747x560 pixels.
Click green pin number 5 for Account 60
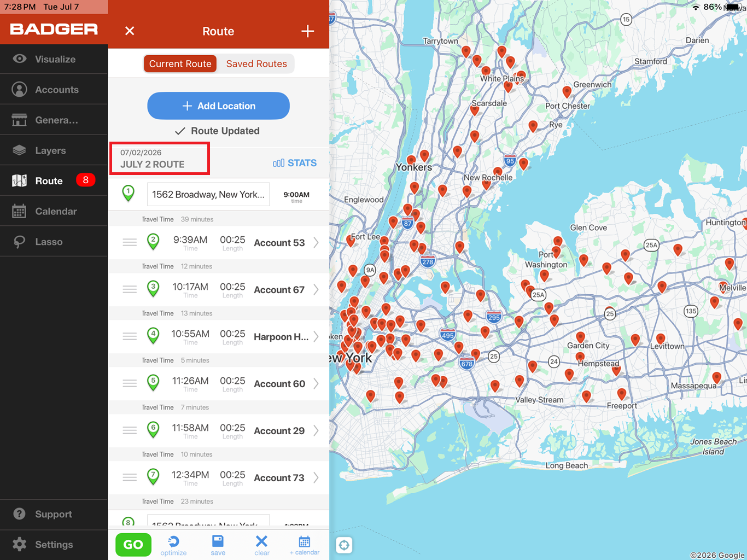154,382
